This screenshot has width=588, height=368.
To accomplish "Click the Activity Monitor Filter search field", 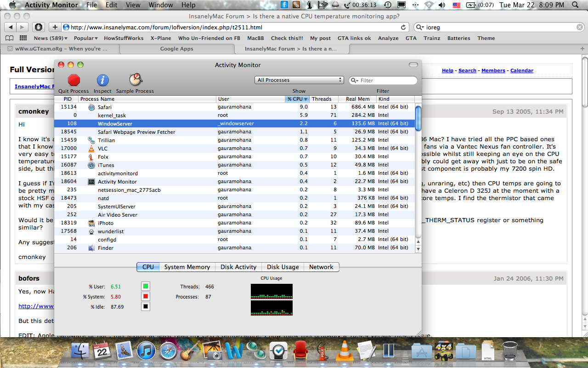I will click(x=383, y=80).
